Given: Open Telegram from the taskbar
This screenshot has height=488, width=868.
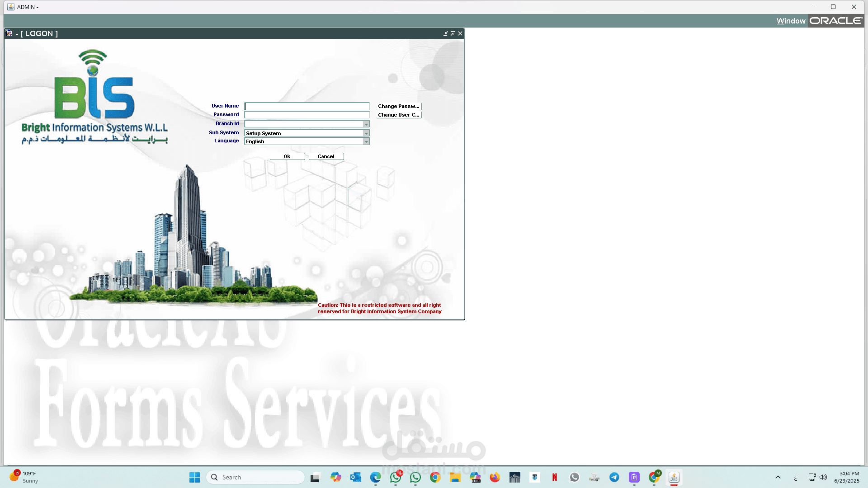Looking at the screenshot, I should coord(614,477).
